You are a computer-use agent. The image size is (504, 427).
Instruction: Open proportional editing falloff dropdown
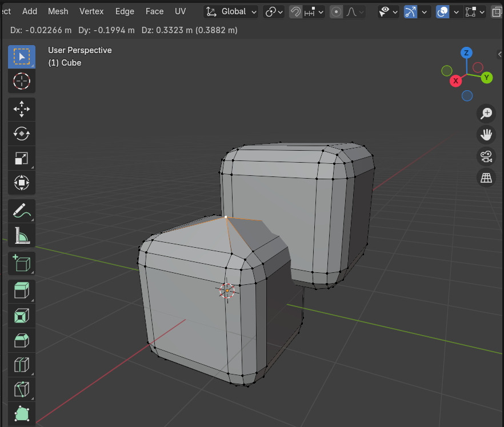pos(354,12)
